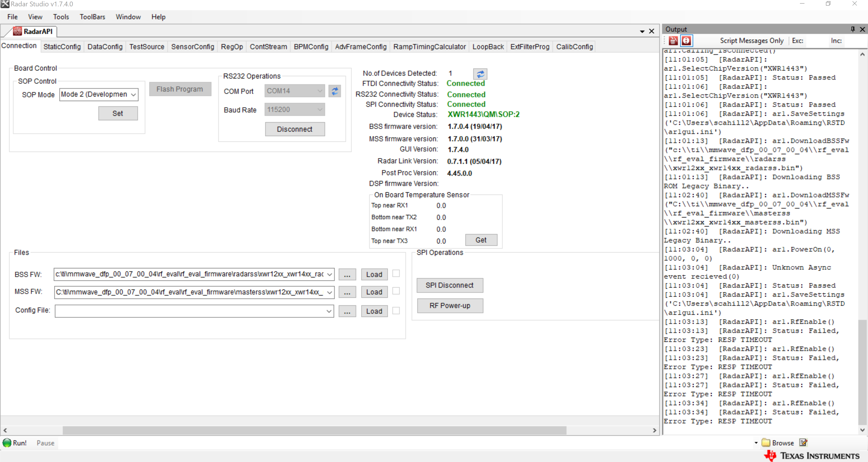Image resolution: width=868 pixels, height=462 pixels.
Task: Switch to the ExtFilterProg tab
Action: point(530,47)
